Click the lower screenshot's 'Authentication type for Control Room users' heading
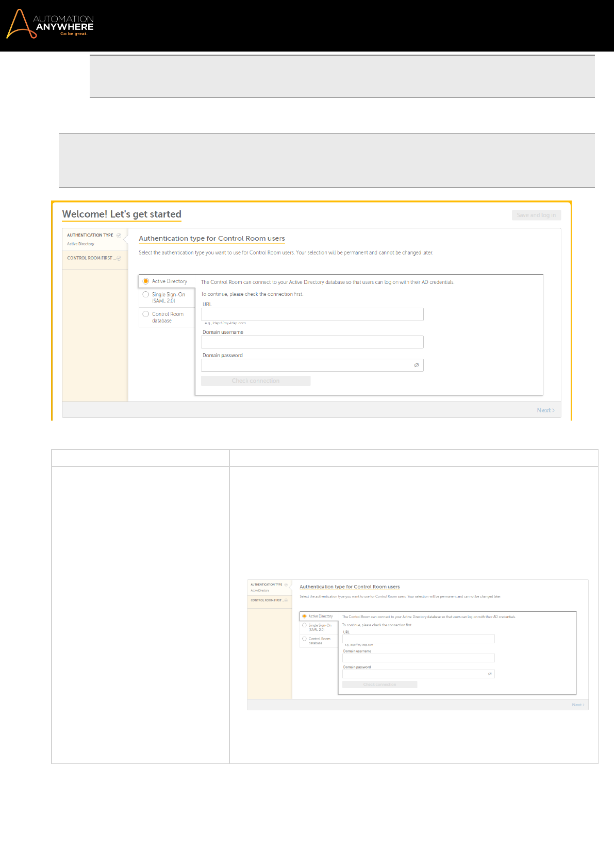The width and height of the screenshot is (614, 868). click(x=350, y=587)
